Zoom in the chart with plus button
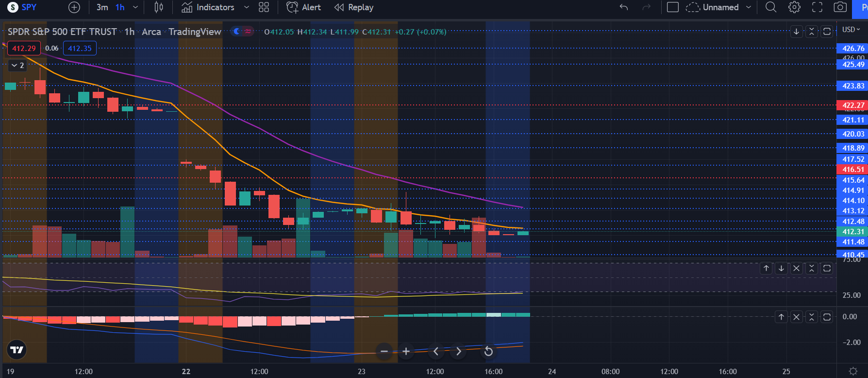The width and height of the screenshot is (868, 378). 406,351
